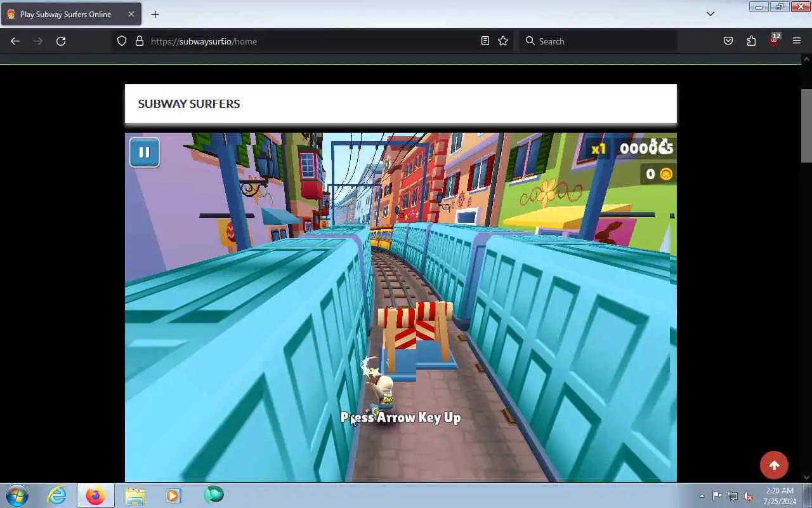Open the Extensions puzzle icon
The height and width of the screenshot is (508, 812).
[x=751, y=41]
